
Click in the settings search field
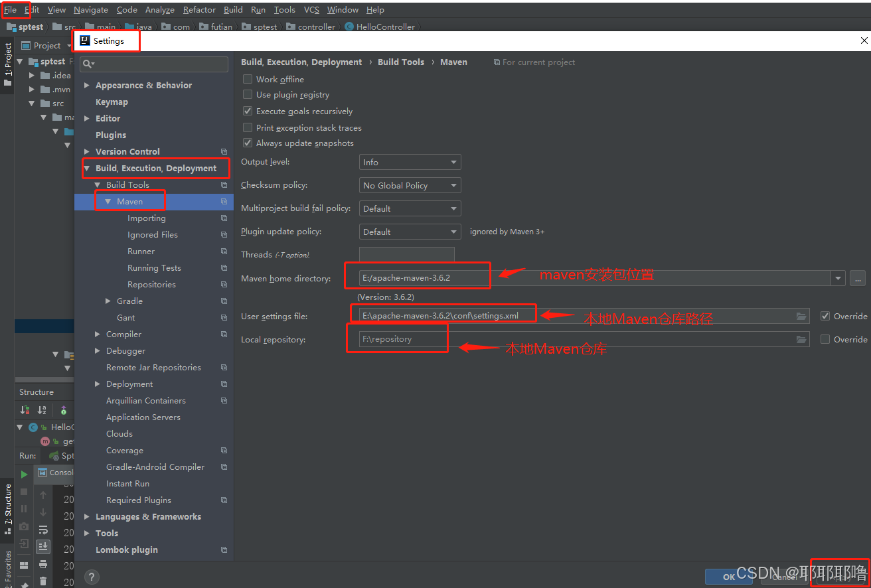coord(154,64)
